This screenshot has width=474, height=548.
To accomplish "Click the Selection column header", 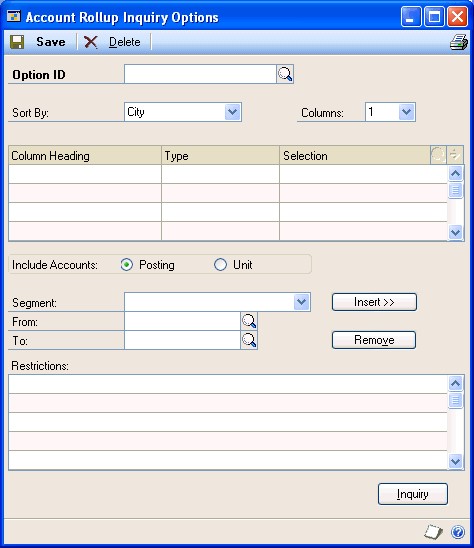I will click(x=355, y=156).
